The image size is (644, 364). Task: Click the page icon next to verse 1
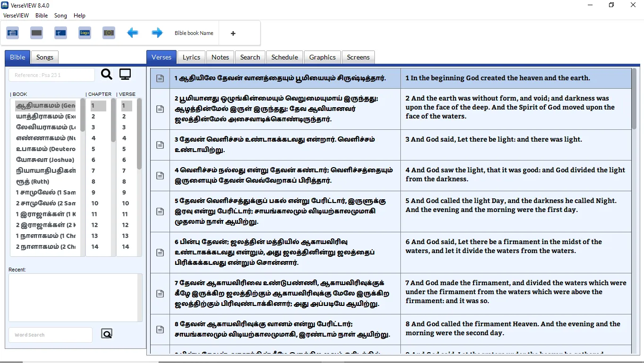[160, 78]
